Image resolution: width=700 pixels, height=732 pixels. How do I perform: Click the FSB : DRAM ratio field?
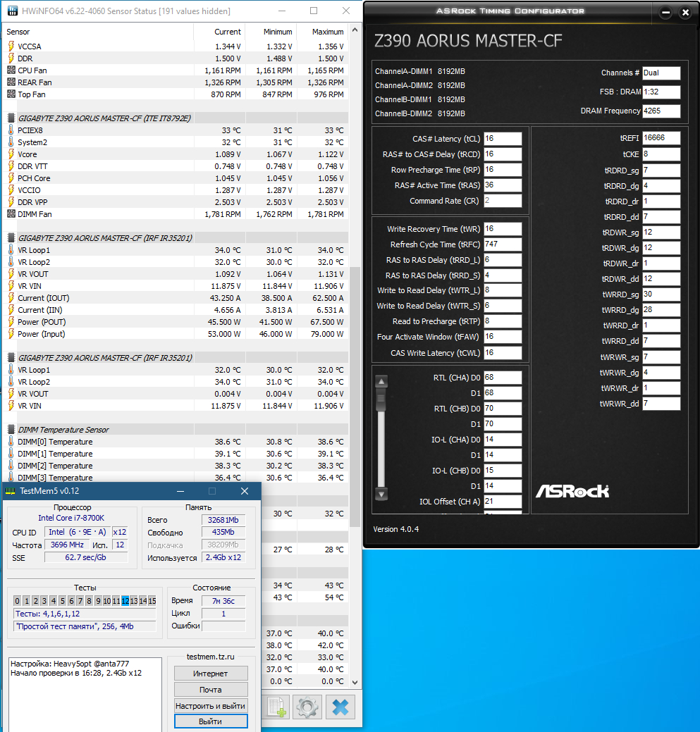click(x=661, y=92)
